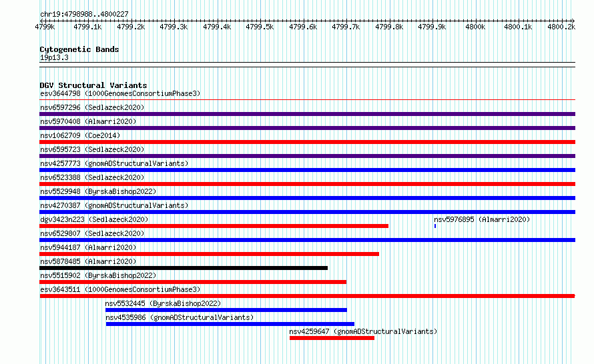Screen dimensions: 594x364
Task: Click the blue bar under nsv6529807
Action: (x=307, y=240)
